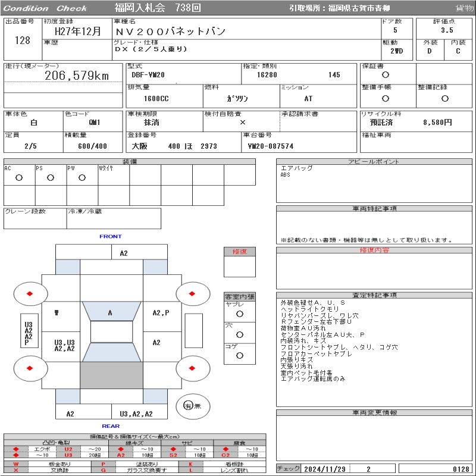This screenshot has width=476, height=476.
Task: Click the header title 福岡入札会 738回
Action: 158,8
